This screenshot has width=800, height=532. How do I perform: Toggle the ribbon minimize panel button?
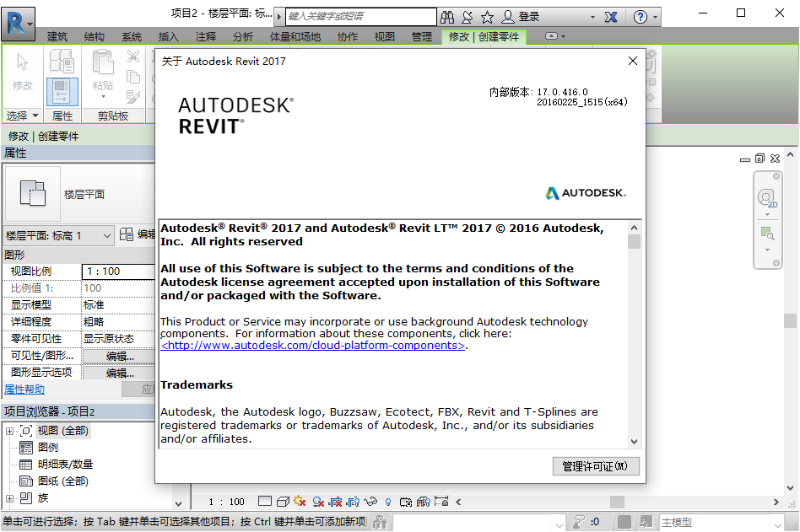552,36
